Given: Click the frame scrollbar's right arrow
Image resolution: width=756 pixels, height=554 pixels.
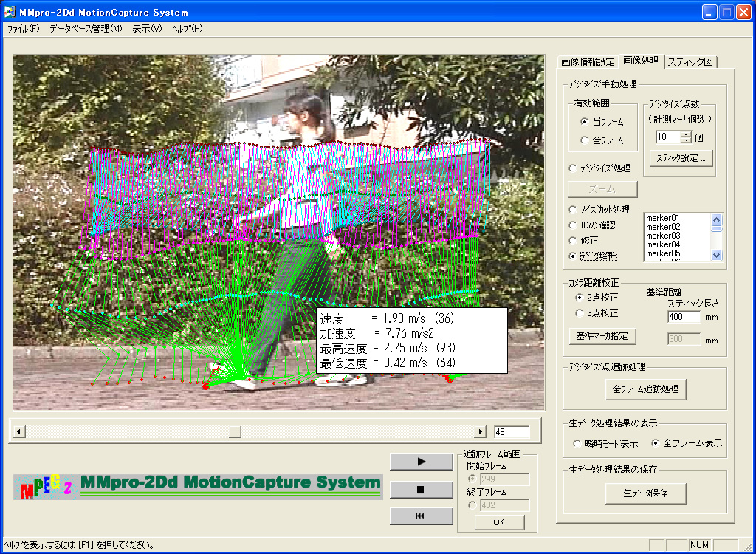Looking at the screenshot, I should point(480,431).
